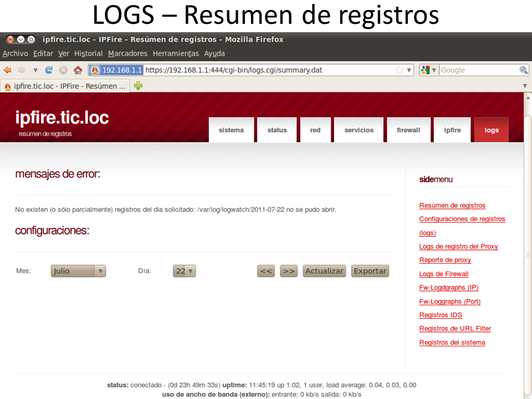Click the browser Back arrow icon
Image resolution: width=532 pixels, height=399 pixels.
click(7, 70)
